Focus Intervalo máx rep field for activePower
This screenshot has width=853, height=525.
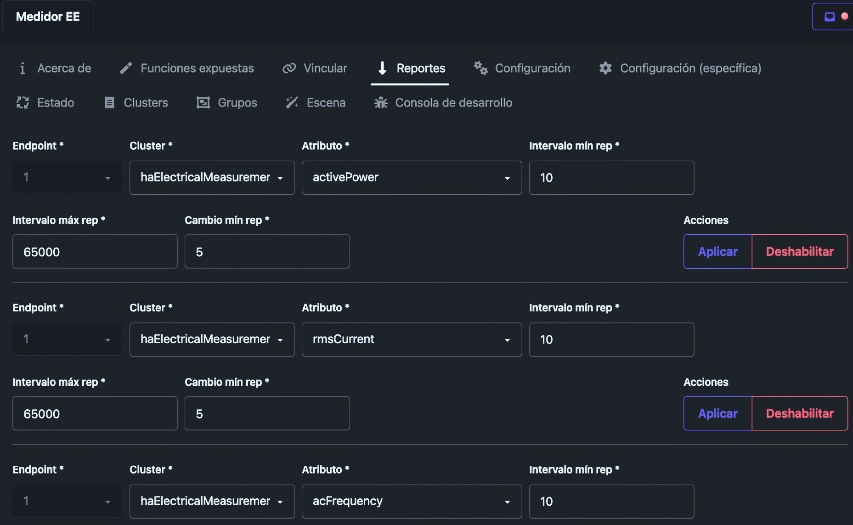(95, 251)
